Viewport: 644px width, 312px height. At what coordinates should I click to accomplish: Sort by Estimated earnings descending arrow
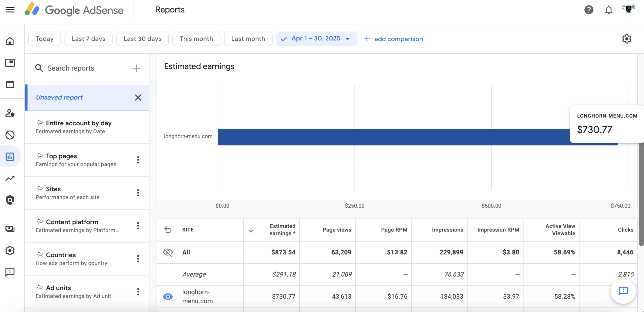point(251,230)
